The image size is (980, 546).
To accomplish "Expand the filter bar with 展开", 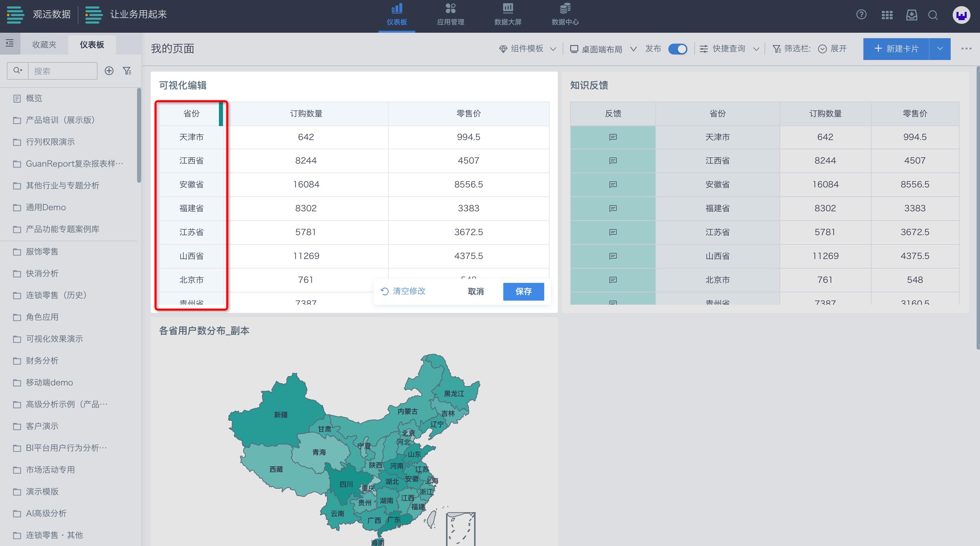I will pos(832,49).
